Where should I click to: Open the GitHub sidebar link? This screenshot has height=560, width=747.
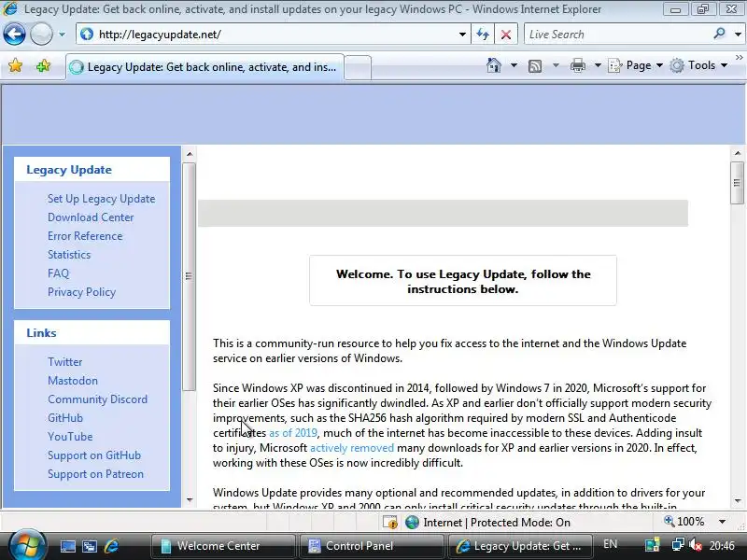tap(65, 417)
